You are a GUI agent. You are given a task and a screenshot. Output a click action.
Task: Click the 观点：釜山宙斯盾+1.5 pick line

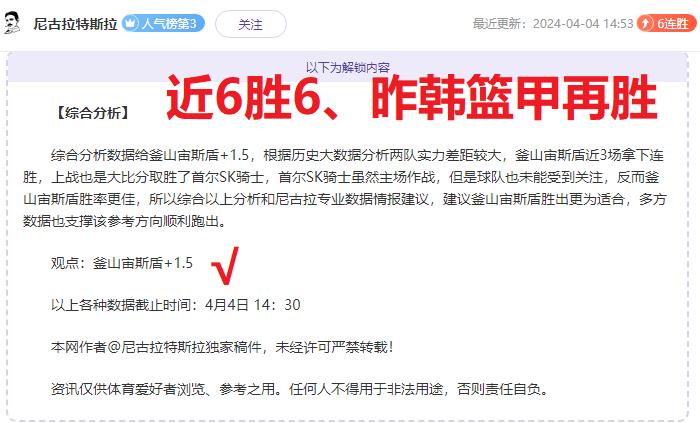tap(121, 263)
